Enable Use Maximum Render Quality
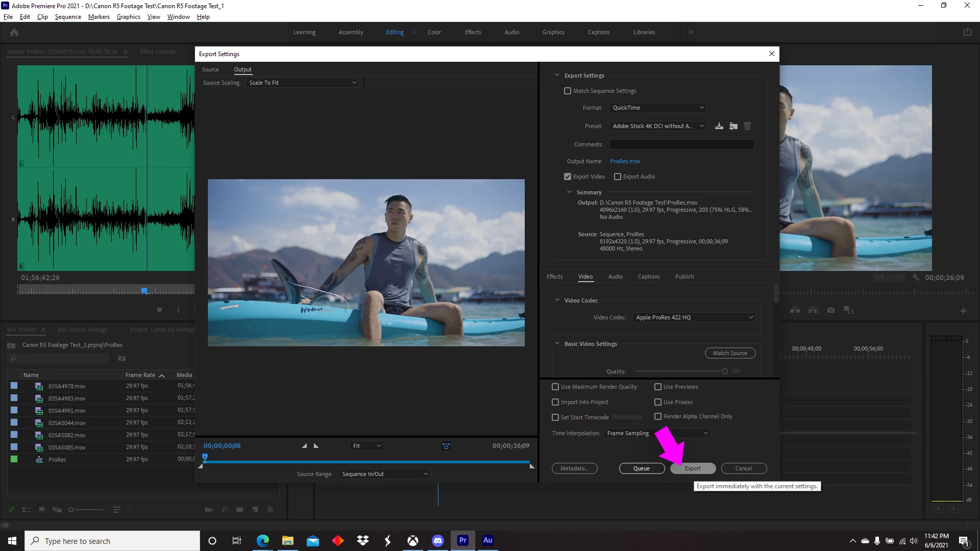 pos(555,387)
